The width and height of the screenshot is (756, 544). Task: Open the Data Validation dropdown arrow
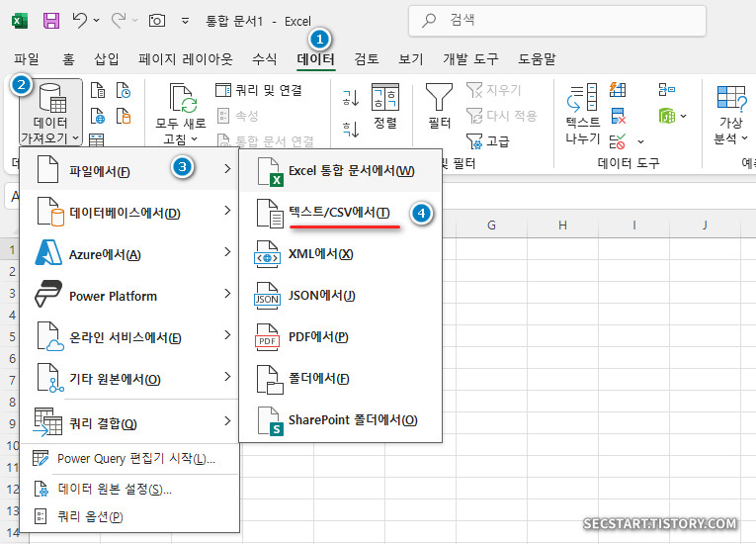640,141
